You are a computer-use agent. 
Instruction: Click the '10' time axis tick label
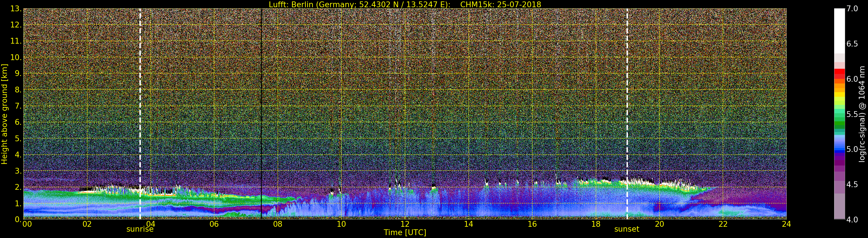click(x=341, y=224)
